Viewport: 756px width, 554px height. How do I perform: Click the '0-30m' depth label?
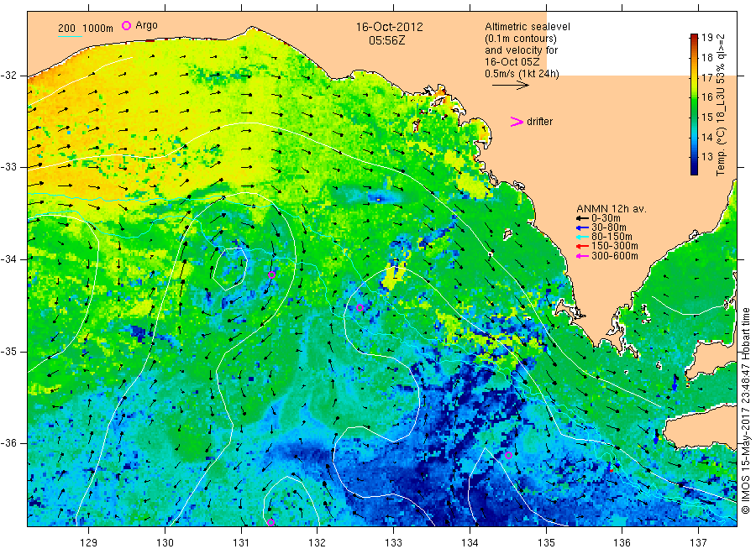tap(606, 218)
